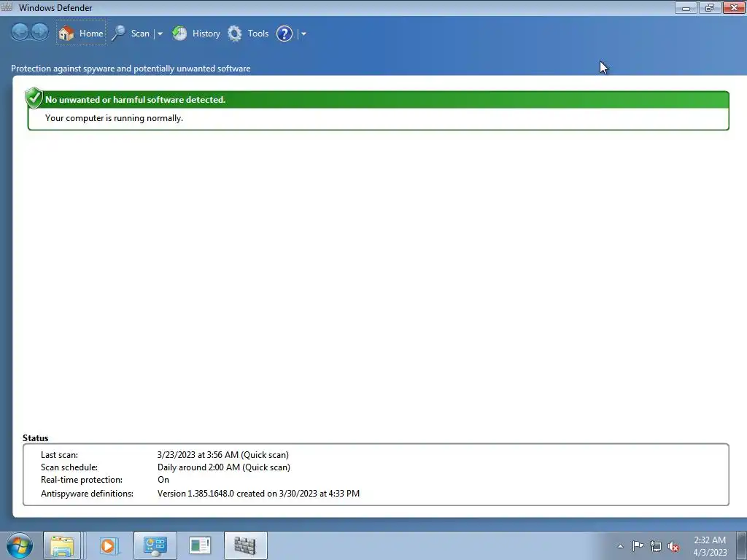Go forward with the Forward arrow button

39,32
